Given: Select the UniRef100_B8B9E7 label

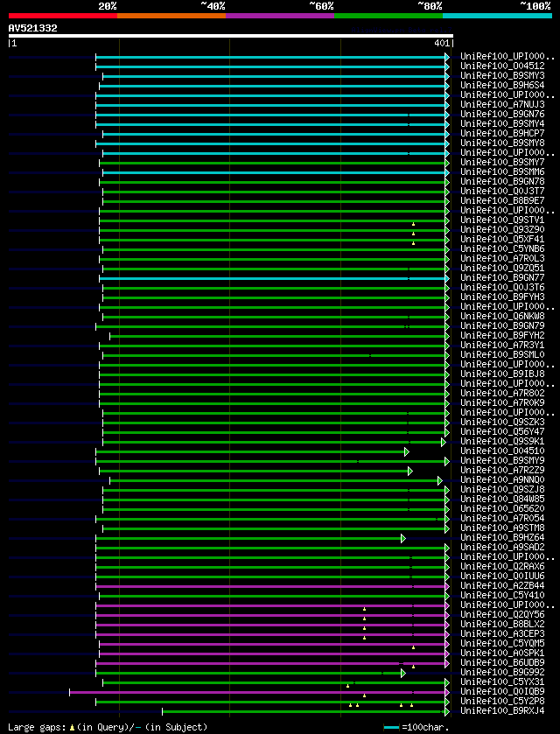Looking at the screenshot, I should 502,201.
